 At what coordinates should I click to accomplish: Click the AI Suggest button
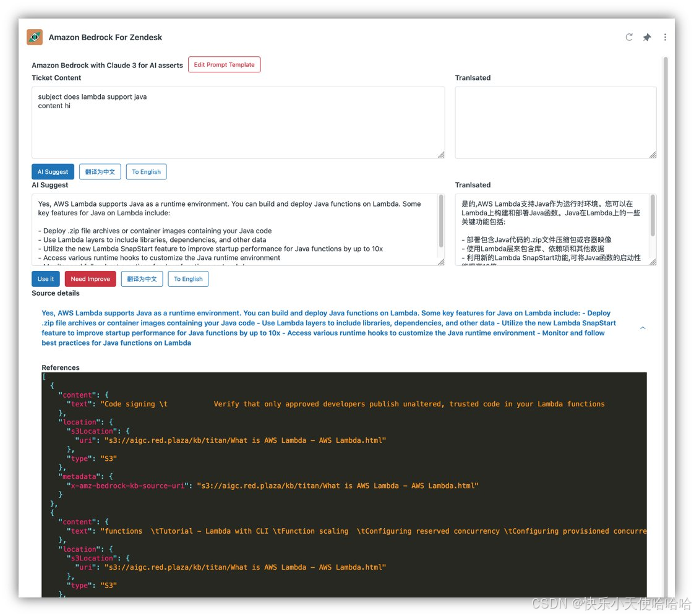52,171
